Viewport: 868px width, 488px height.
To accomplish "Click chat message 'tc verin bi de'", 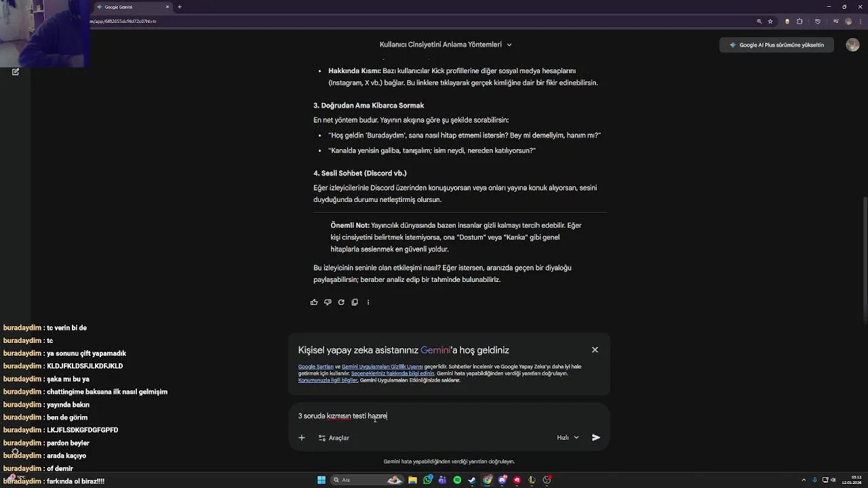I will (66, 328).
